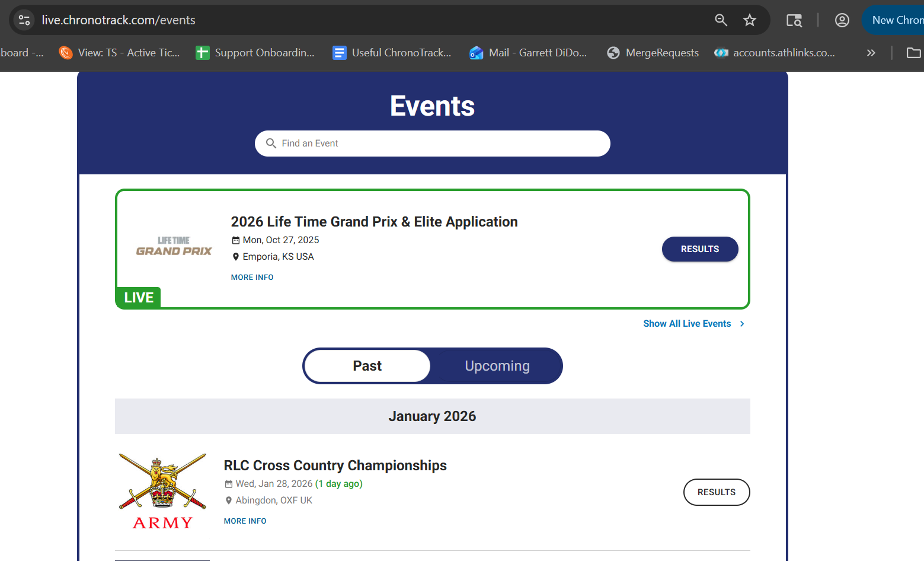The image size is (924, 561).
Task: Click RESULTS for RLC Cross Country Championships
Action: click(x=716, y=492)
